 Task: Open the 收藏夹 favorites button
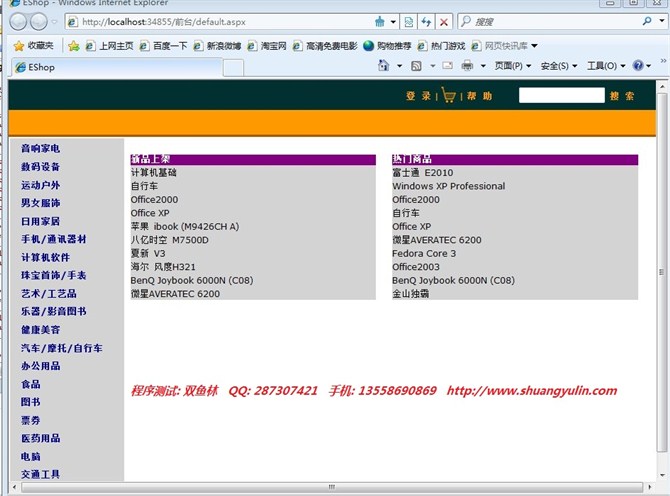[33, 45]
